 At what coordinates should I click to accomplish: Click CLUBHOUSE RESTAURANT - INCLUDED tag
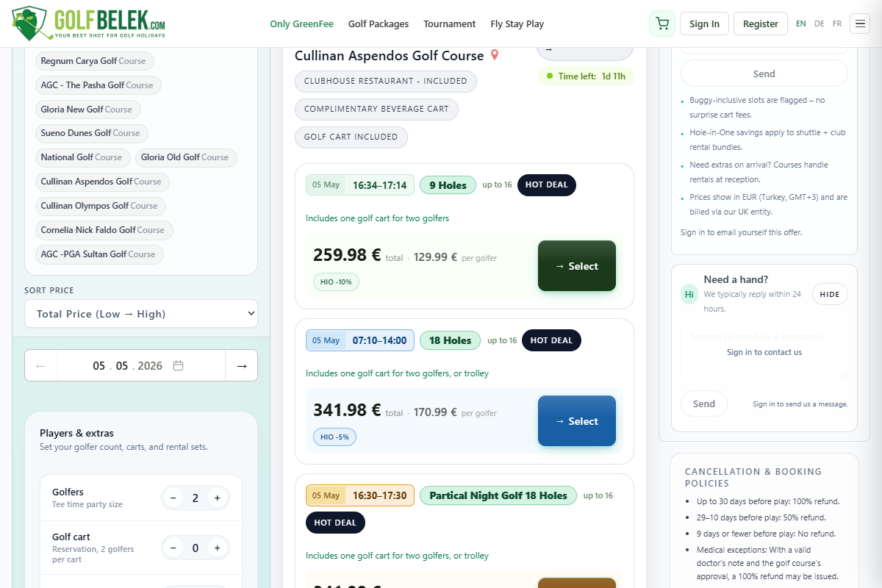coord(386,81)
